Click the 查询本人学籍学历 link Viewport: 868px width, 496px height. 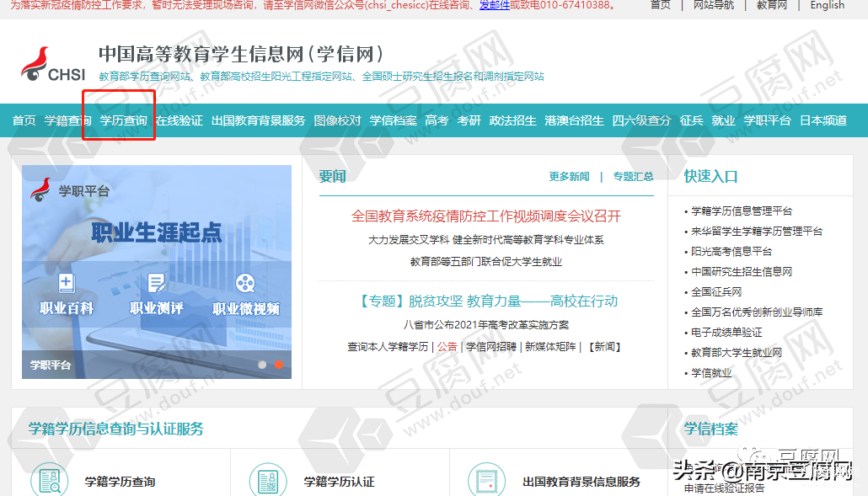[388, 347]
